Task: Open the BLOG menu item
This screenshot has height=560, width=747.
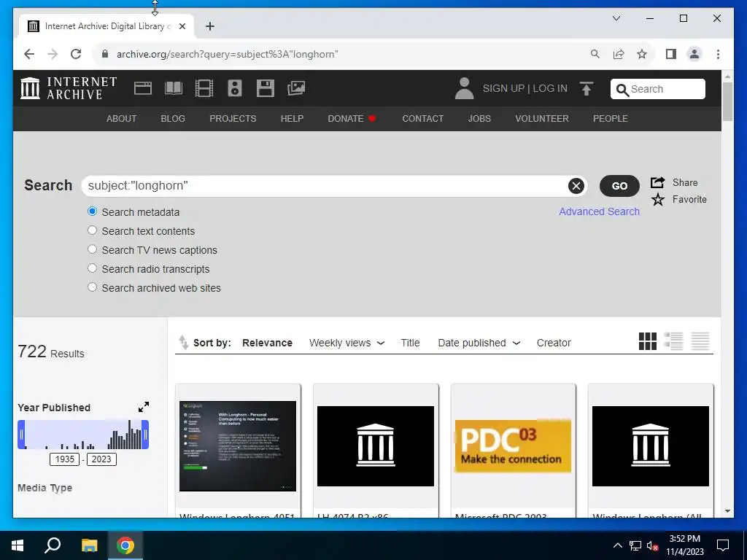Action: pyautogui.click(x=173, y=119)
